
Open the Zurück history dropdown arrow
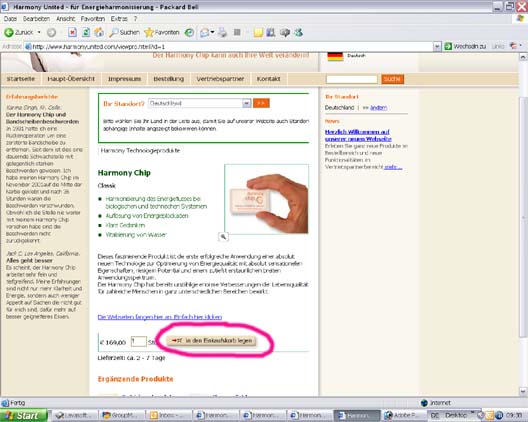(39, 32)
